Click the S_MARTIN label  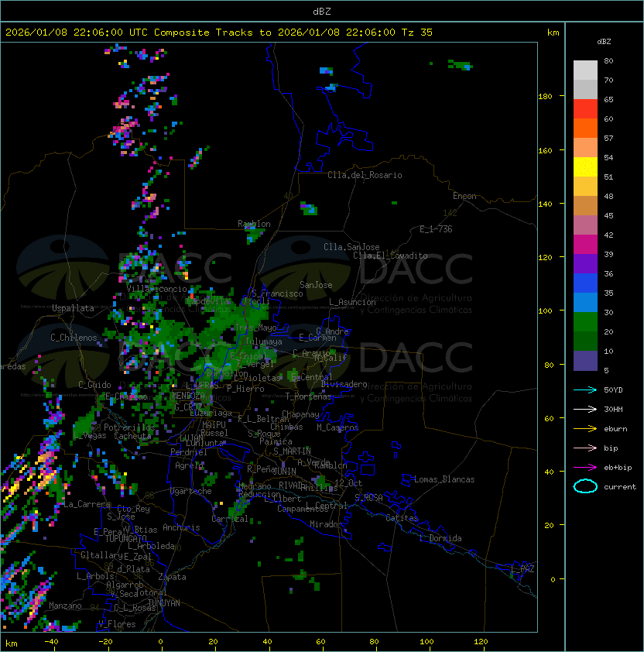(292, 451)
